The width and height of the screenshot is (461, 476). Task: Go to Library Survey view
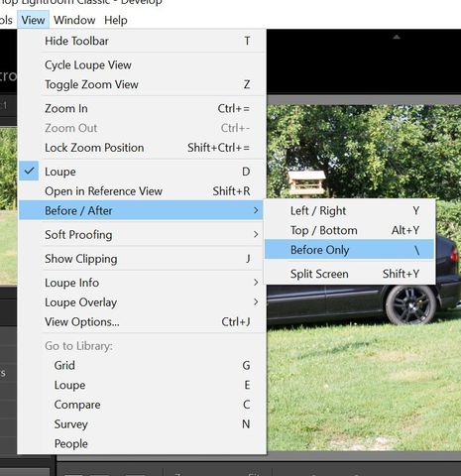tap(142, 424)
